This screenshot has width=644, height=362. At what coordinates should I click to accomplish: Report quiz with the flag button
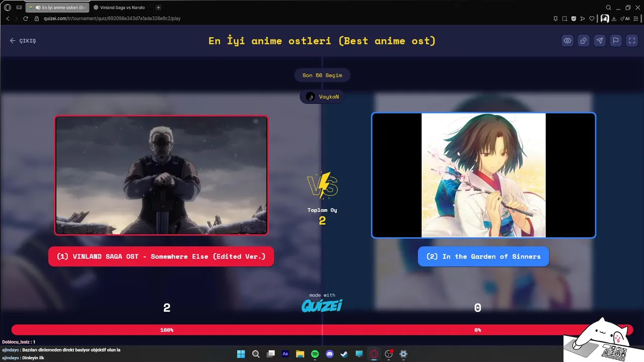[x=616, y=41]
